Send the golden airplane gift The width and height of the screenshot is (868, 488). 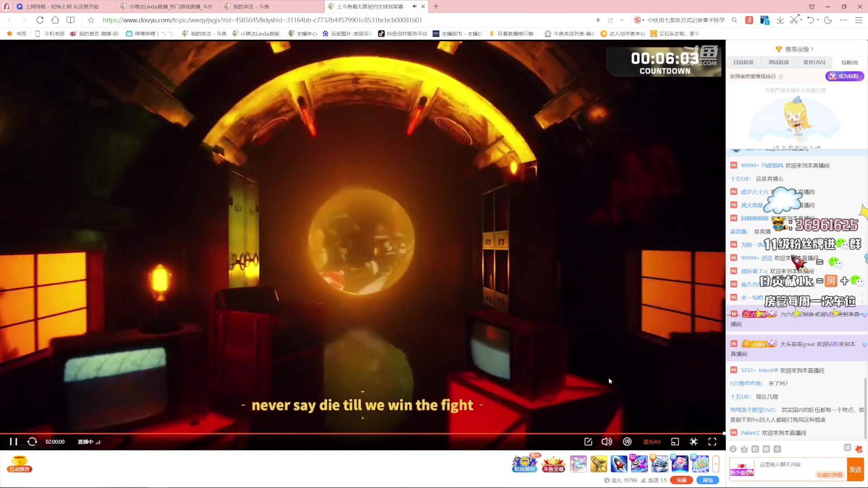point(599,464)
